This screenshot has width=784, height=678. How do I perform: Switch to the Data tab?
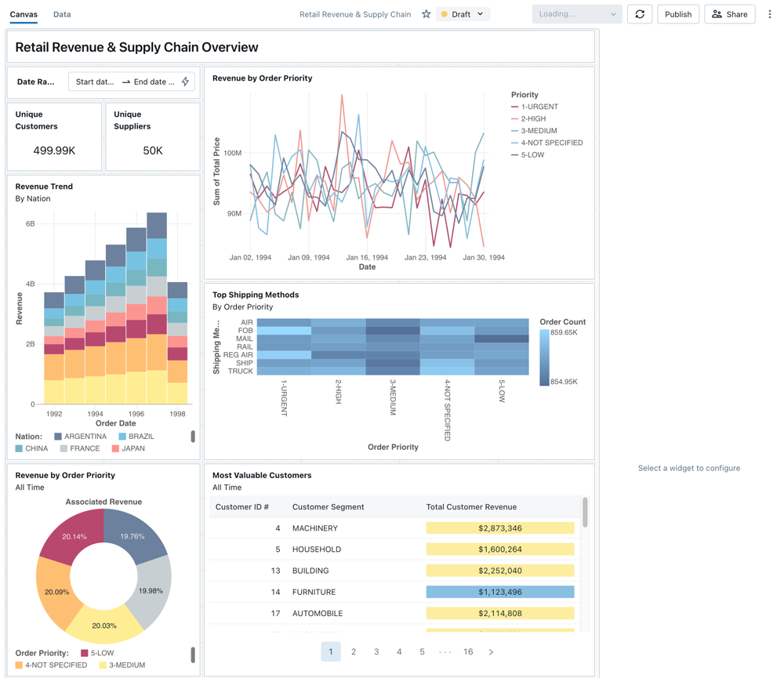[x=62, y=13]
